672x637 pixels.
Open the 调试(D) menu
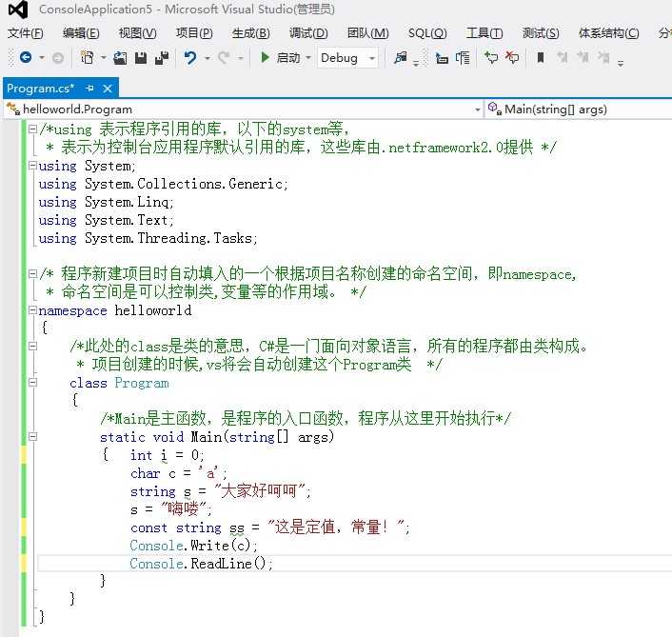[x=308, y=33]
